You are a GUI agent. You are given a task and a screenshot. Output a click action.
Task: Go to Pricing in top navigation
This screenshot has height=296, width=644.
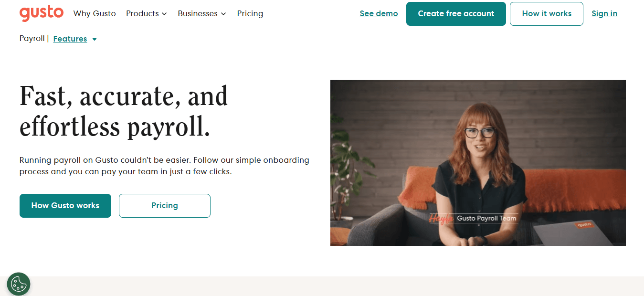click(250, 13)
